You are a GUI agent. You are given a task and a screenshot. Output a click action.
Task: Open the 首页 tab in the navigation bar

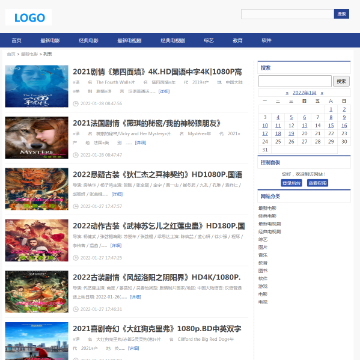pyautogui.click(x=16, y=41)
